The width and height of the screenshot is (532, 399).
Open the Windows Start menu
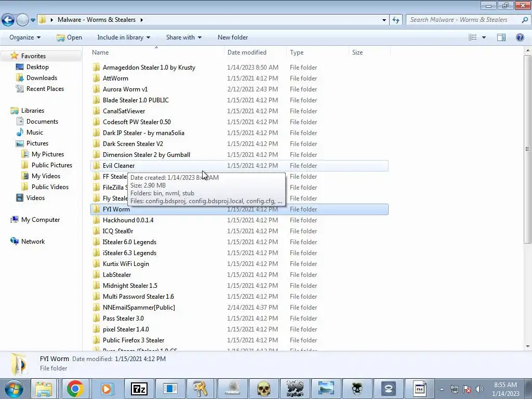click(x=13, y=389)
